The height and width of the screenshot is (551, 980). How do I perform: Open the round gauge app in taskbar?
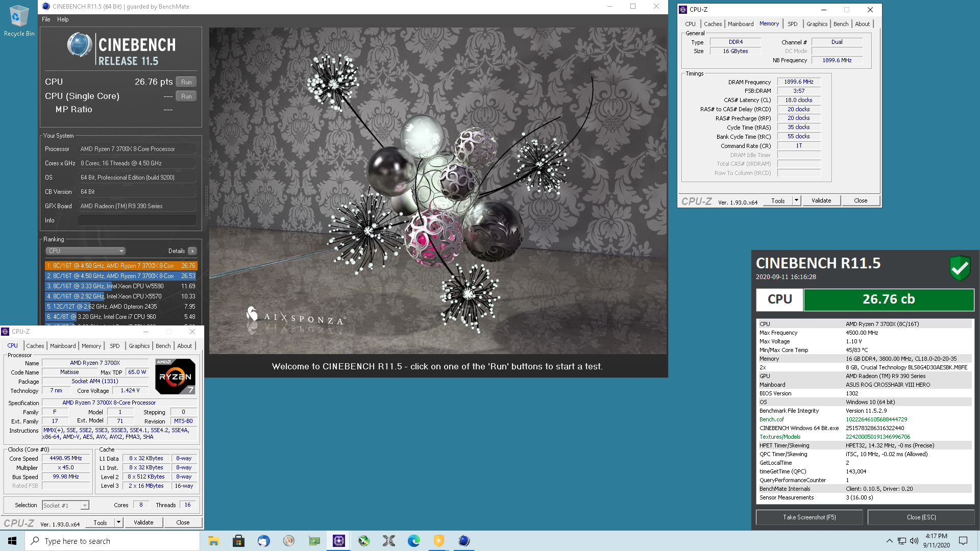(x=288, y=541)
